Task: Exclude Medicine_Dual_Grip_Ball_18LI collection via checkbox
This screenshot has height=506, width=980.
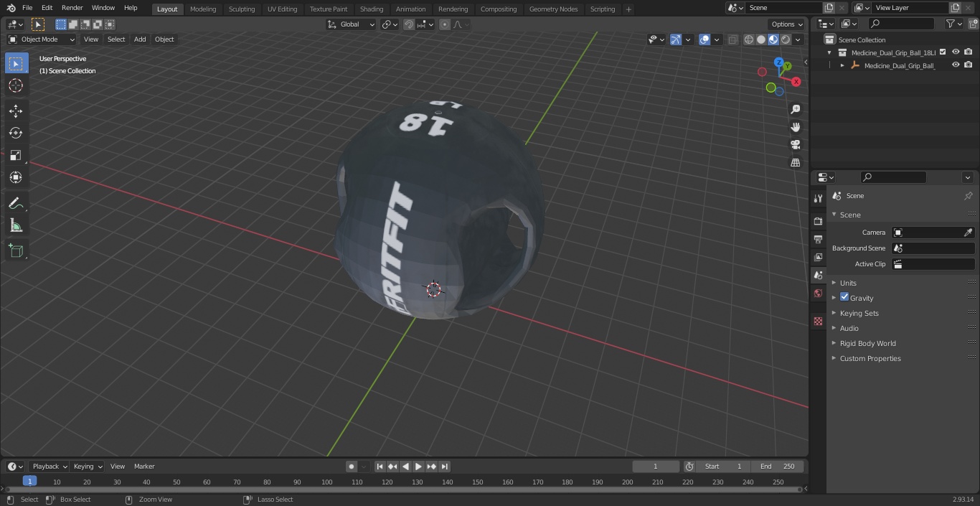Action: 943,52
